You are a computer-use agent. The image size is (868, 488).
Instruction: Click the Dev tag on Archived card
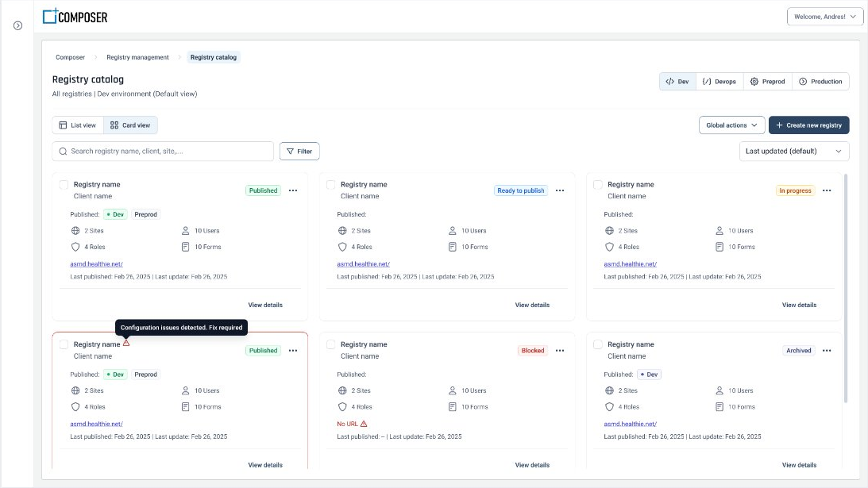point(649,375)
